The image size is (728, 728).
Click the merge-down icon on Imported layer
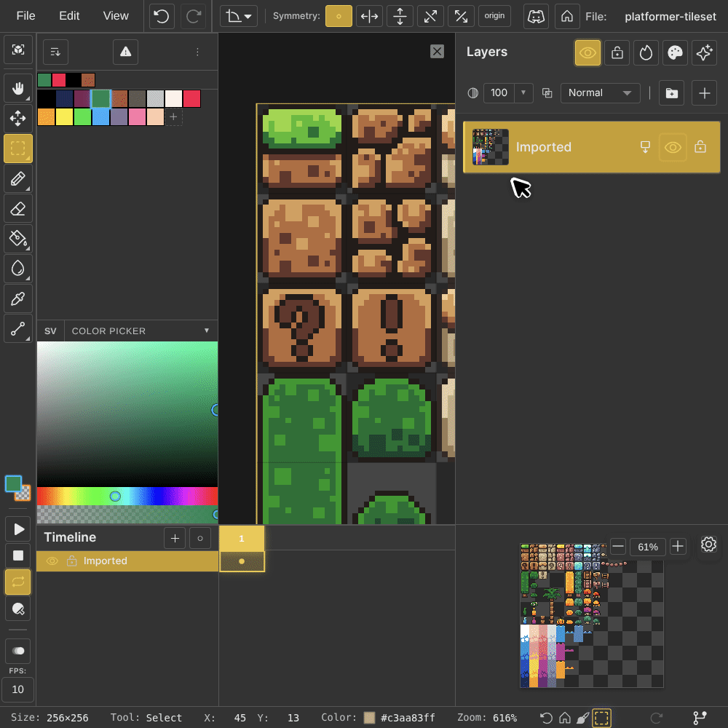(645, 147)
